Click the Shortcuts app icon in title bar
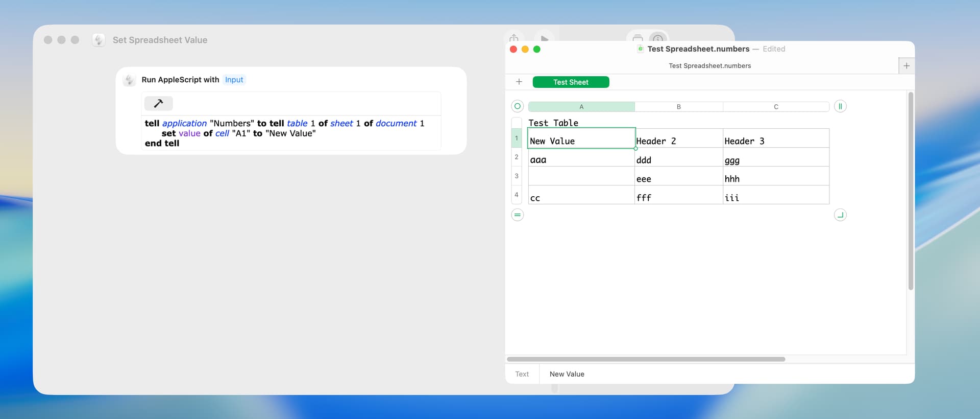 pos(99,40)
